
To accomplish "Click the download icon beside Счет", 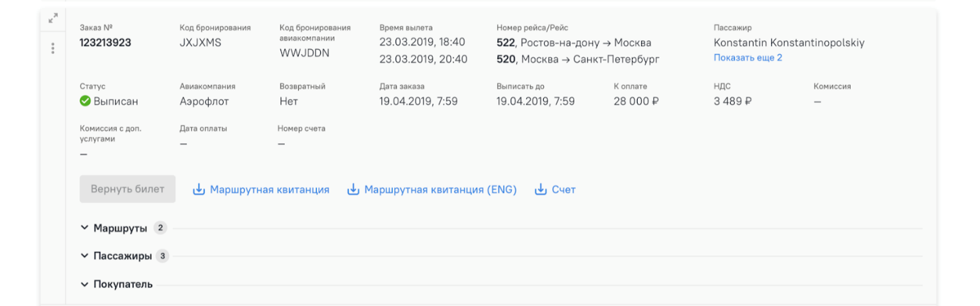I will (541, 190).
